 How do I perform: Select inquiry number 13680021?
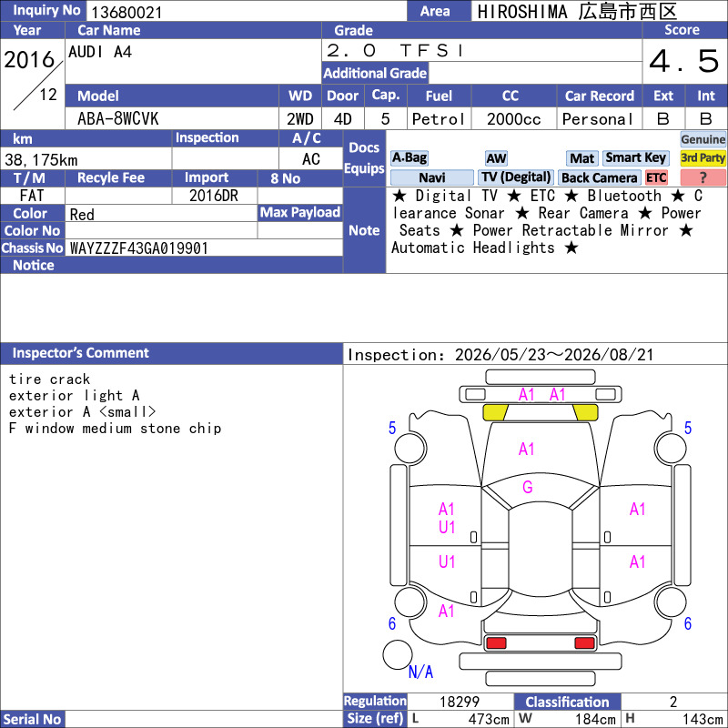[x=126, y=13]
